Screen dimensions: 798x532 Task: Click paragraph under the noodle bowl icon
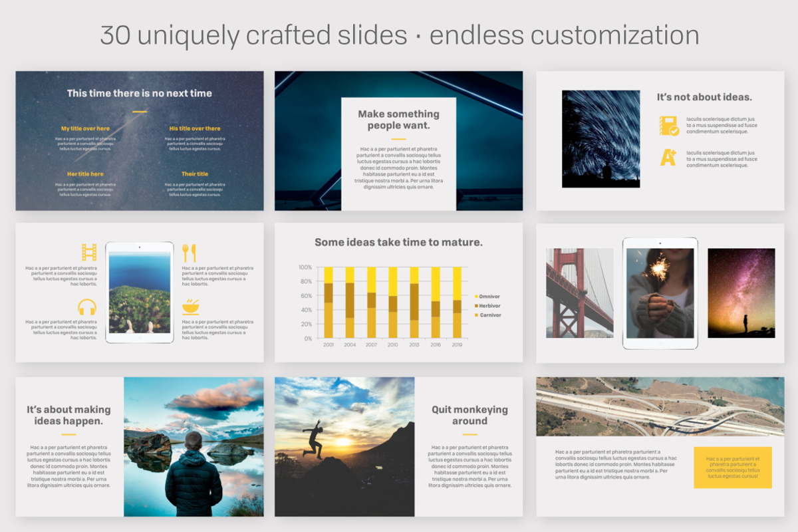pyautogui.click(x=217, y=330)
